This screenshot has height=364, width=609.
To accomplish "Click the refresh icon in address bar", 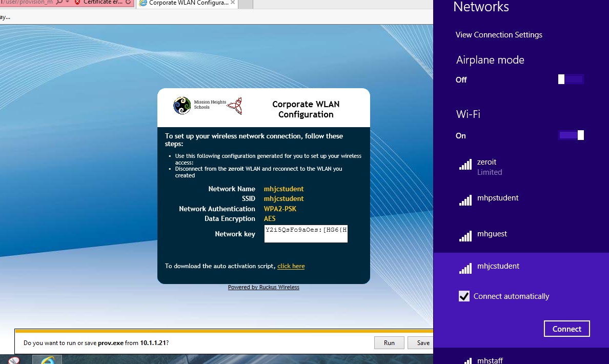I will pos(128,3).
